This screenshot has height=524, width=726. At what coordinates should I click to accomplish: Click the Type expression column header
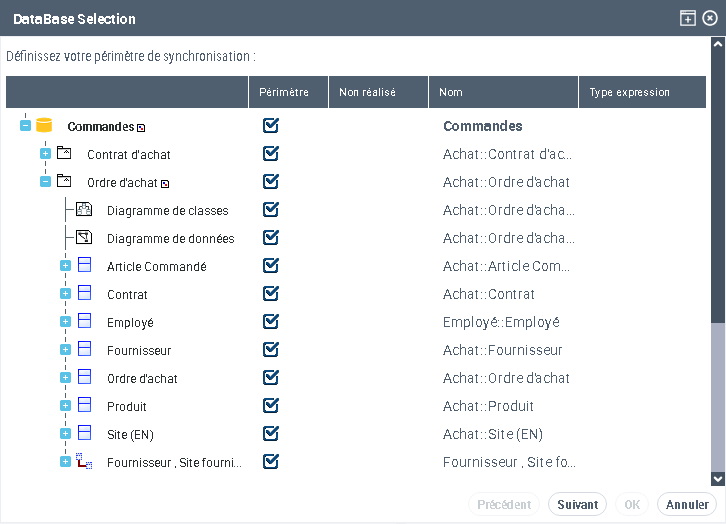[629, 92]
